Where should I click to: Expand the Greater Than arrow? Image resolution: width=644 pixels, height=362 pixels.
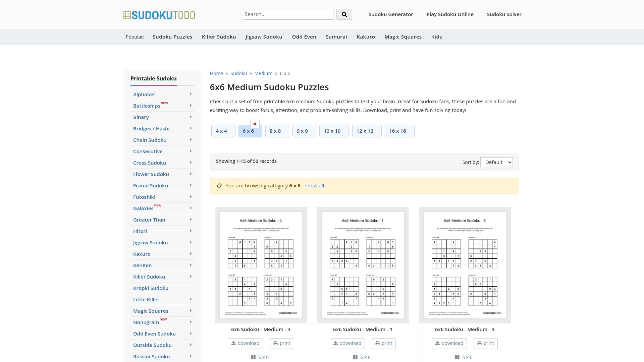(191, 220)
